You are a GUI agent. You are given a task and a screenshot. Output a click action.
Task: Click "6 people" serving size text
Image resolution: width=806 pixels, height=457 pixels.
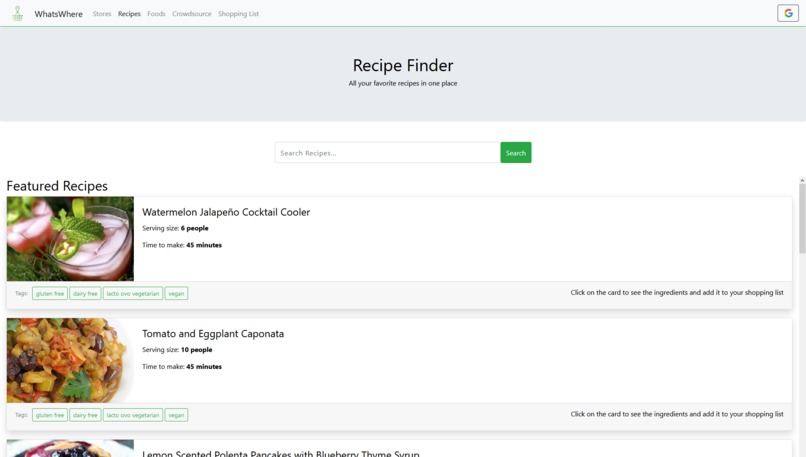(x=195, y=228)
